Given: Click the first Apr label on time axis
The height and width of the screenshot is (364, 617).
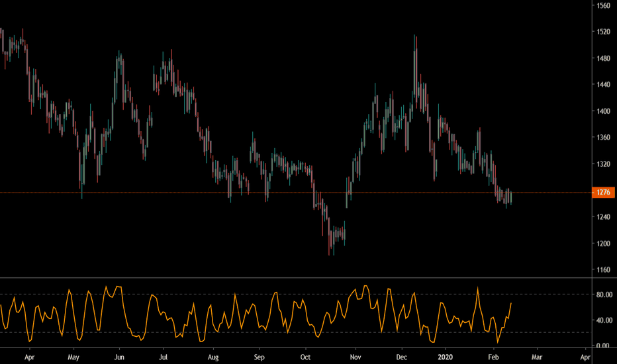Looking at the screenshot, I should pos(30,357).
